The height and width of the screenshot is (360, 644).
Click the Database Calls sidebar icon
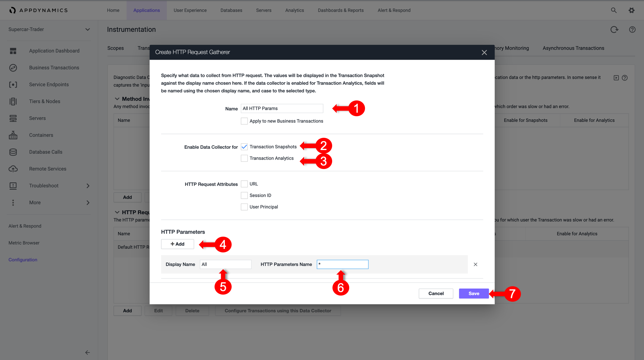tap(13, 152)
